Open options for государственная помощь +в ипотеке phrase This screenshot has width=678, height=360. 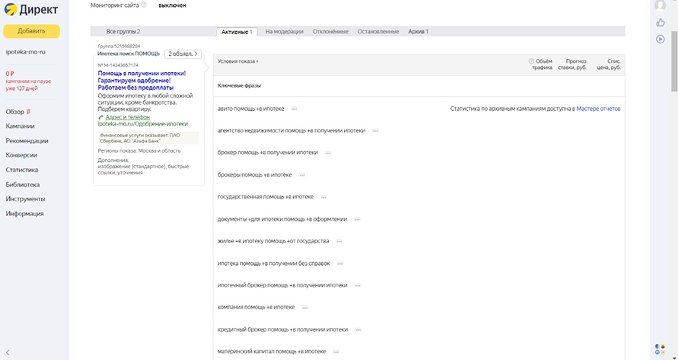tap(323, 197)
